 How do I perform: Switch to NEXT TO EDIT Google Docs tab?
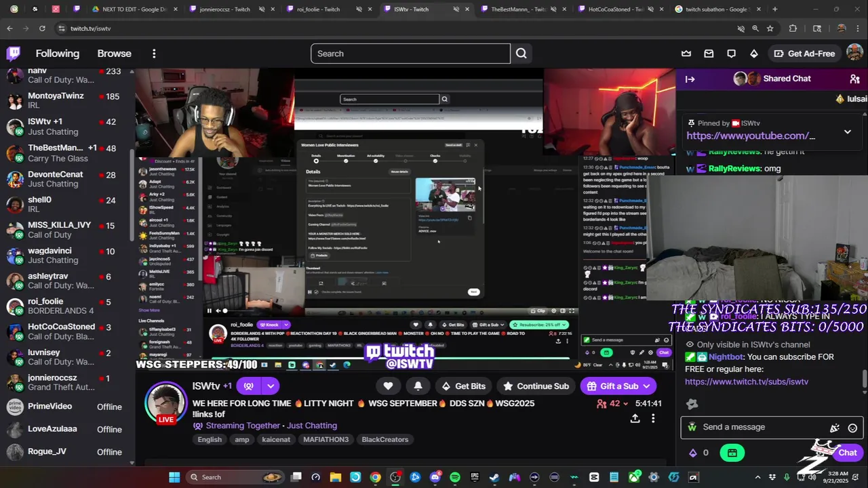134,9
